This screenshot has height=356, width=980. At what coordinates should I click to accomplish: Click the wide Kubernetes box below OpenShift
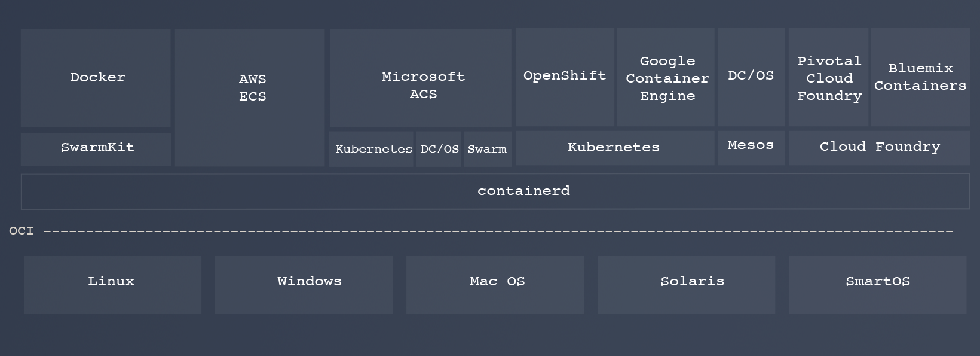click(x=615, y=148)
